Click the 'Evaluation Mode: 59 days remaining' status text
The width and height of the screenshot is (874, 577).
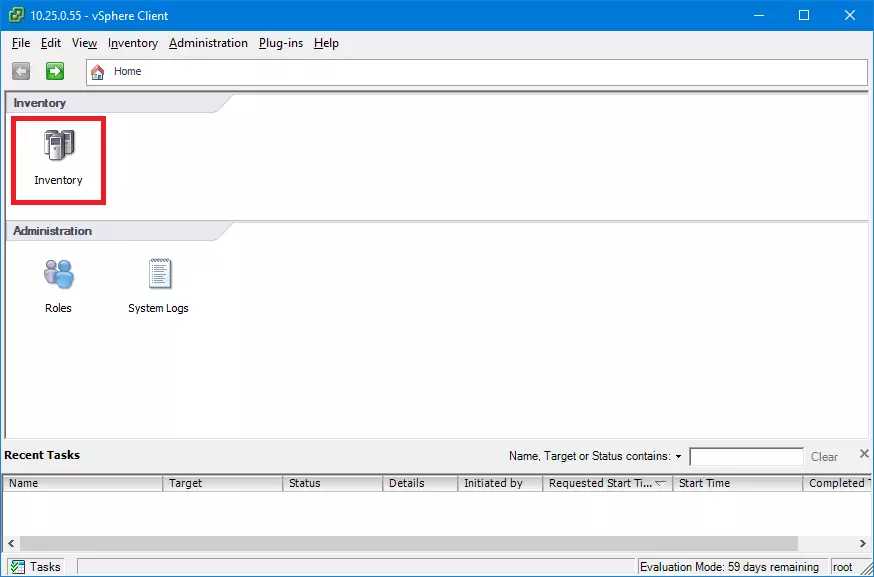click(x=730, y=567)
